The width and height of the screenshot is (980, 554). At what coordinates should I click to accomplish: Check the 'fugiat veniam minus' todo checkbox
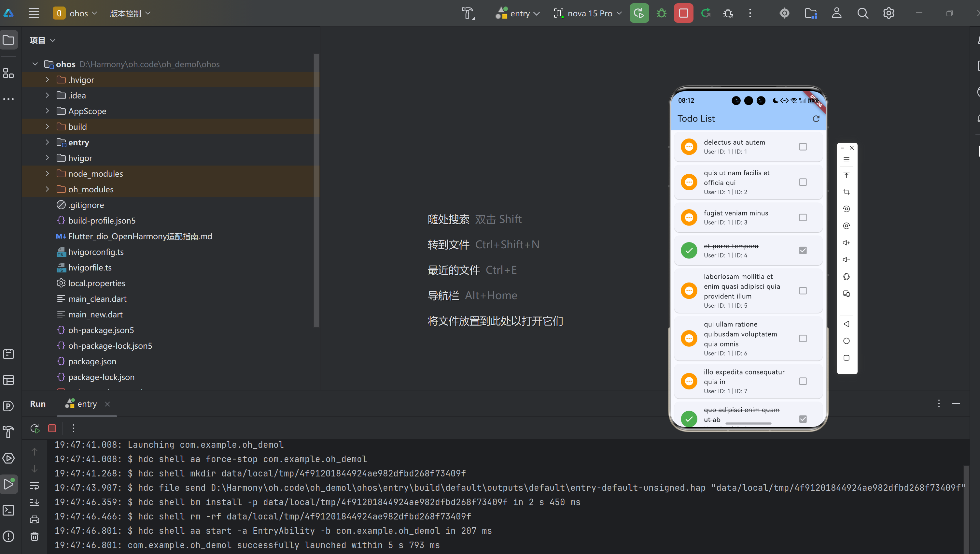(x=803, y=217)
